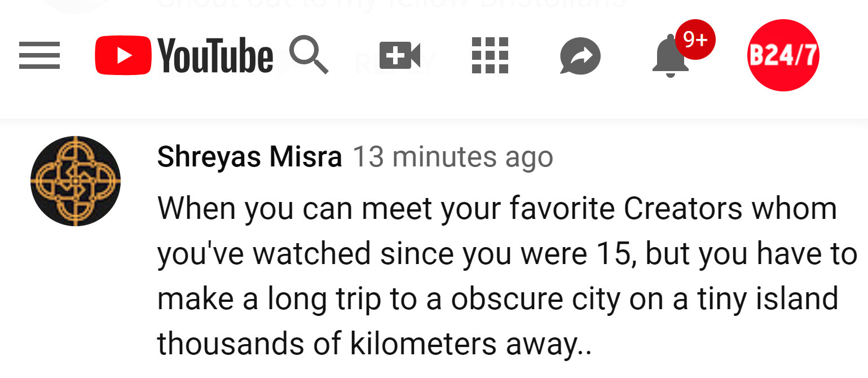
Task: Open the messages share bubble icon
Action: tap(580, 56)
